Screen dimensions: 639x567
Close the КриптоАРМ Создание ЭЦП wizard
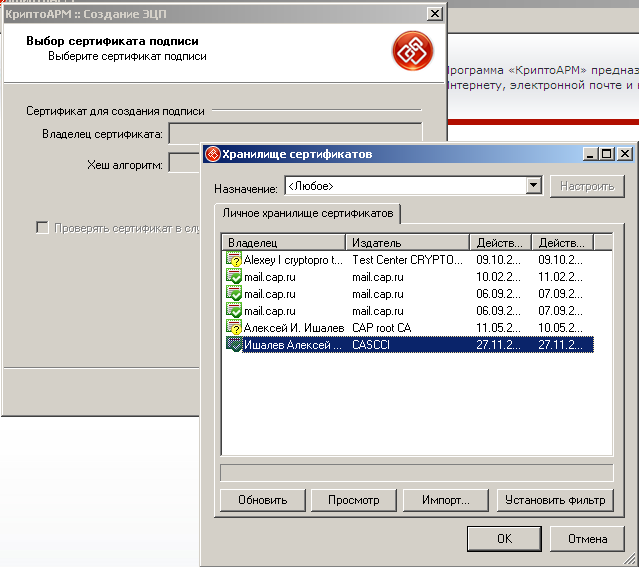[435, 14]
